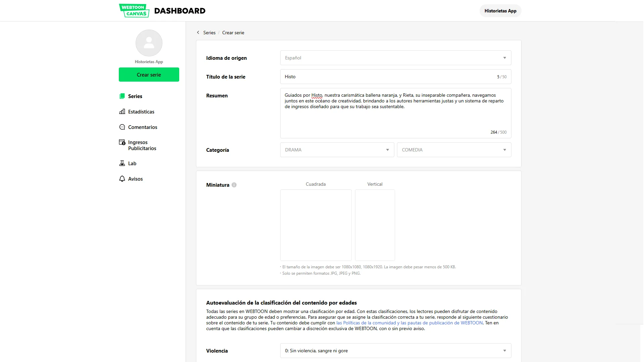Upload the Vertical thumbnail image
The width and height of the screenshot is (644, 362).
pos(375,225)
